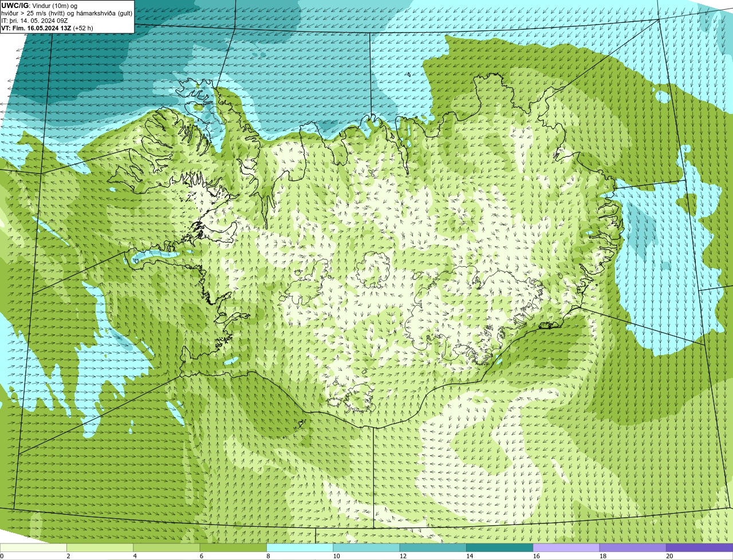The width and height of the screenshot is (733, 560).
Task: Click the palest legend swatch below 2 m/s
Action: (x=33, y=547)
